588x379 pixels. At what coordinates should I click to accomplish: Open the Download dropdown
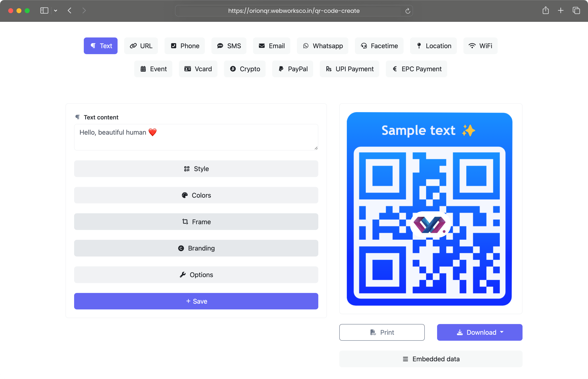[x=480, y=332]
